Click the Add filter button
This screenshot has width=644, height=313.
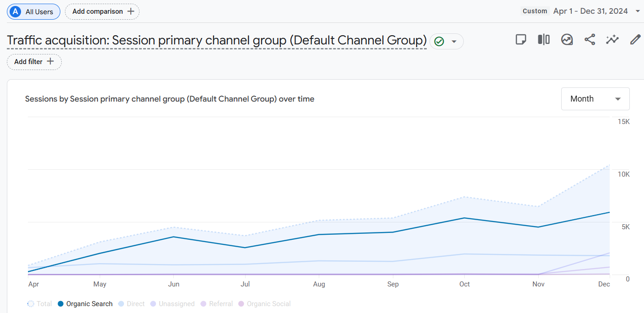(34, 62)
